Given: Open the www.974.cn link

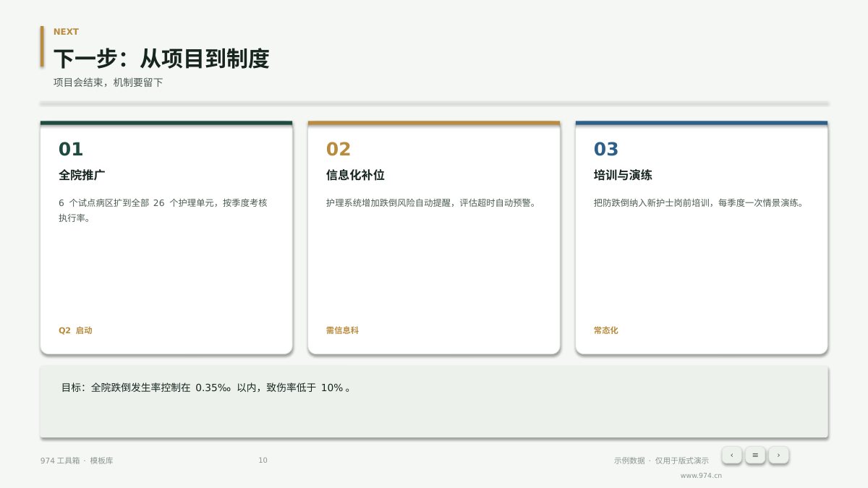Looking at the screenshot, I should 701,476.
